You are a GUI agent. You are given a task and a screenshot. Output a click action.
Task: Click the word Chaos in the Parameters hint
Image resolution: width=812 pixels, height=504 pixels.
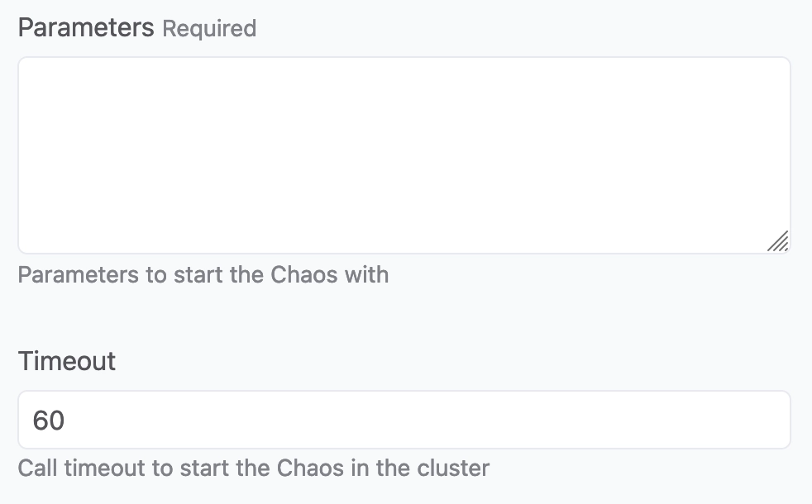(x=304, y=275)
